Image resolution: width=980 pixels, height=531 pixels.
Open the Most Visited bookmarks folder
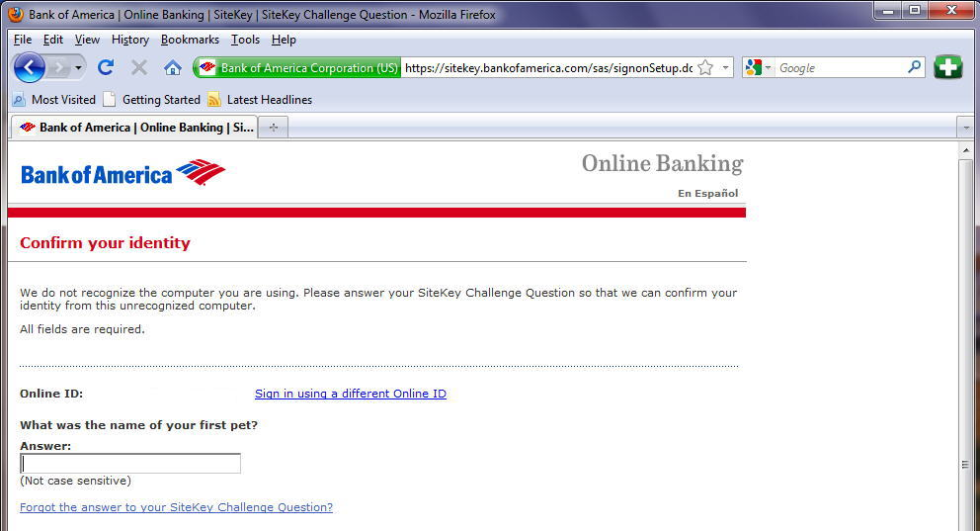click(54, 100)
